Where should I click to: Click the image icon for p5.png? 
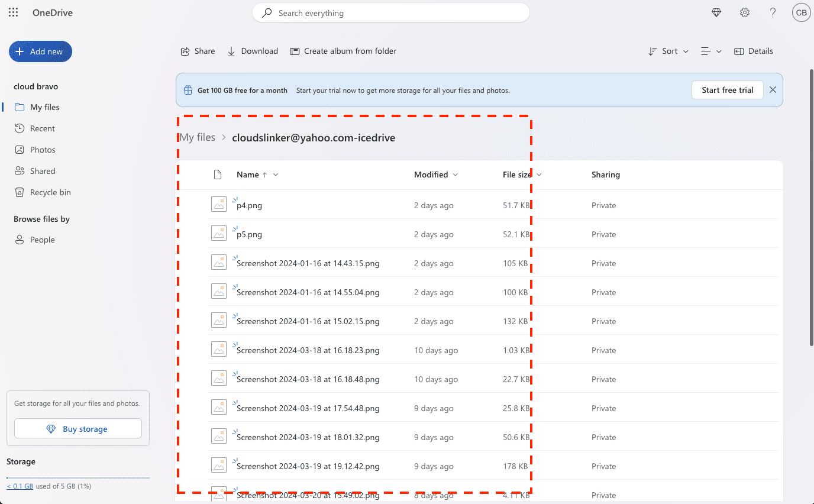point(219,233)
